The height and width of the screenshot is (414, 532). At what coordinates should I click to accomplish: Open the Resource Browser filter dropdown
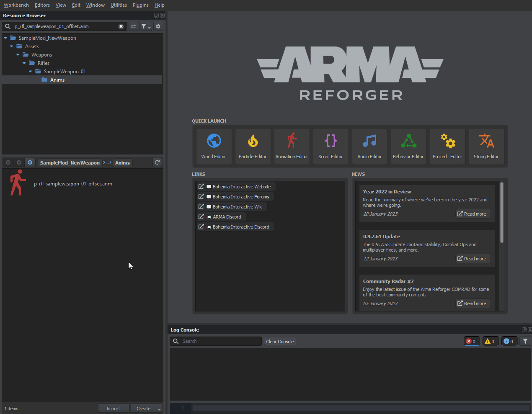click(145, 26)
